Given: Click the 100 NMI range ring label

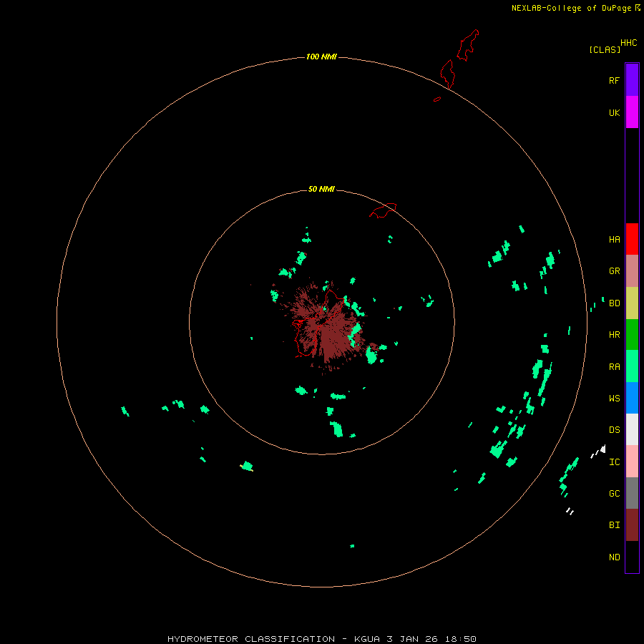Looking at the screenshot, I should click(321, 57).
